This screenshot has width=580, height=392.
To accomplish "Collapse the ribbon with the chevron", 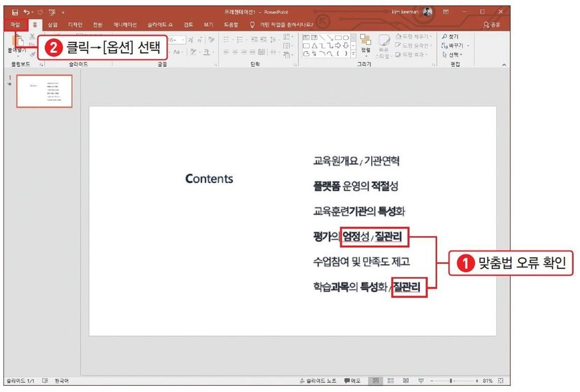I will 504,65.
